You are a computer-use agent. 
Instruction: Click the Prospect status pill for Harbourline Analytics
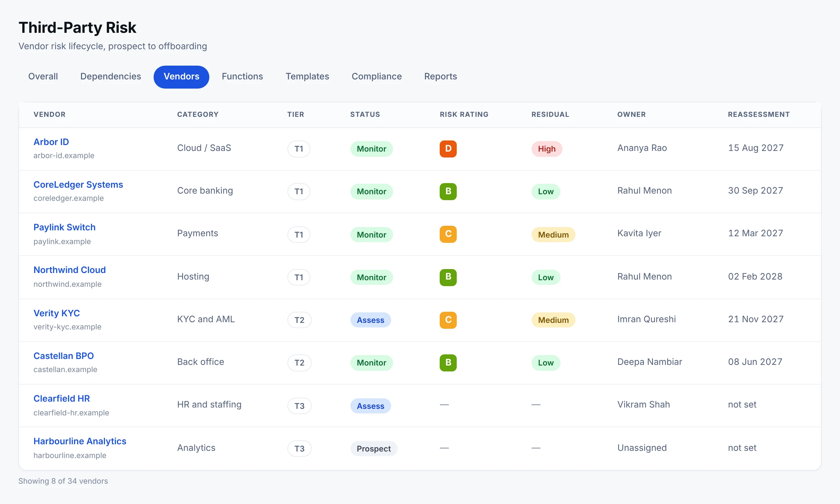(373, 448)
